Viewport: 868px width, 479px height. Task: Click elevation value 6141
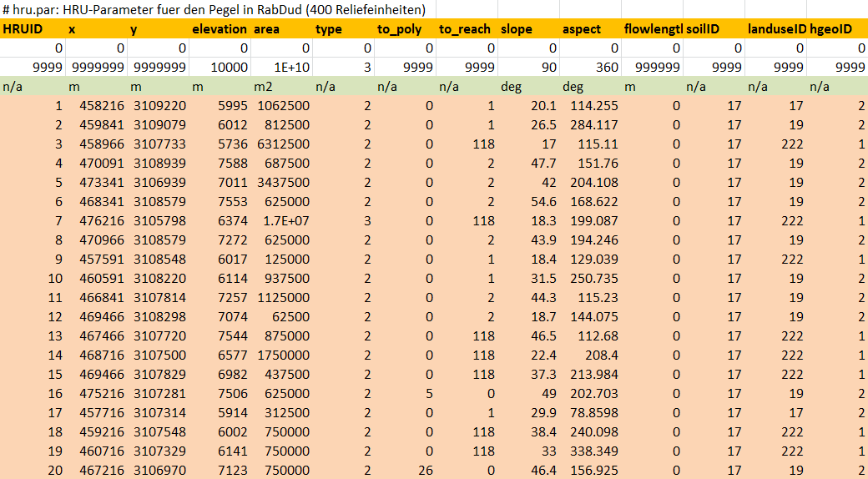click(220, 451)
